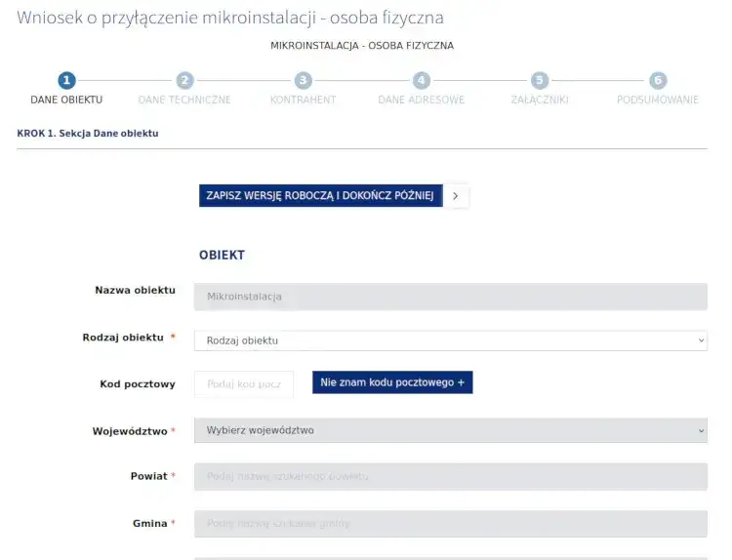Click the MIKROINSTALACJA - OSOBA FIZYCZNA heading
732x560 pixels.
pos(362,46)
